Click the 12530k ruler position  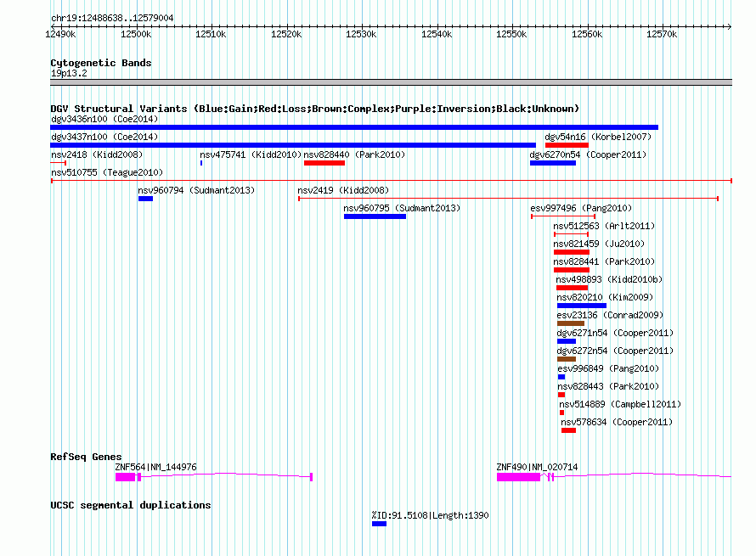pyautogui.click(x=361, y=34)
